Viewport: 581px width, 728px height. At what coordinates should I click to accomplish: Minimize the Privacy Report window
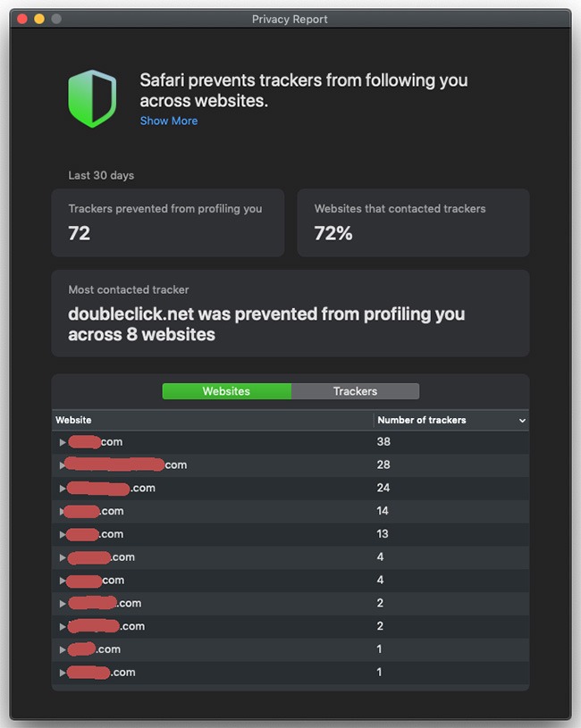[x=39, y=19]
